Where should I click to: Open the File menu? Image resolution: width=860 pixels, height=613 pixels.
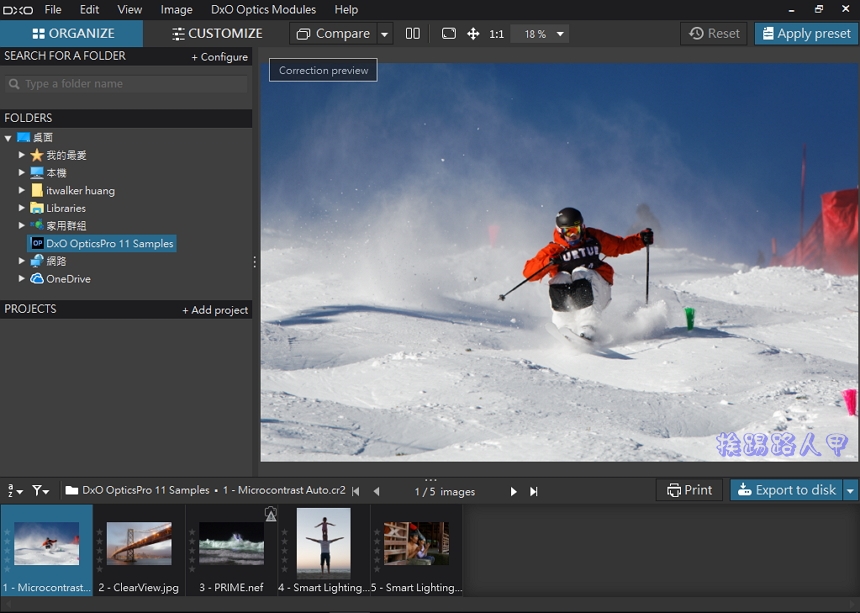tap(53, 9)
